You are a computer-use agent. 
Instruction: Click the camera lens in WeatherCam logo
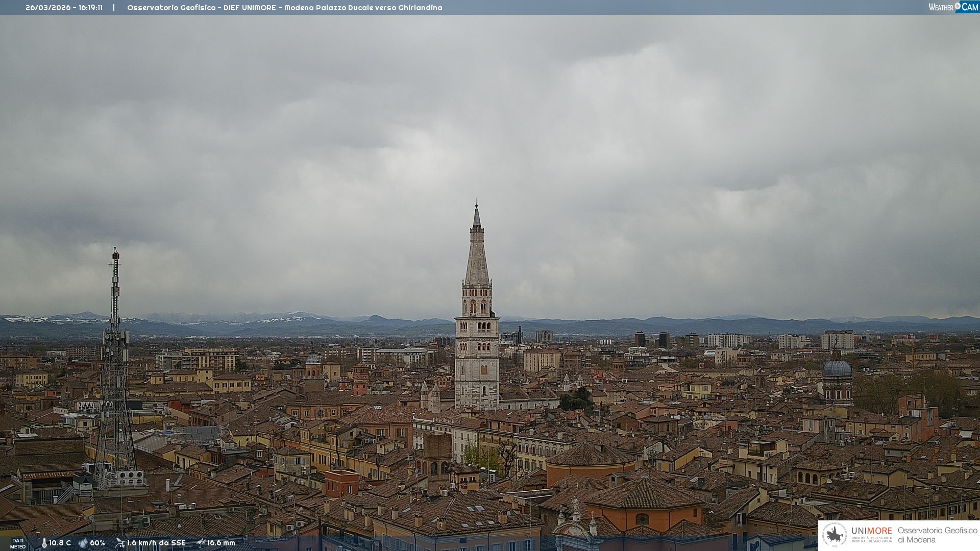(958, 6)
